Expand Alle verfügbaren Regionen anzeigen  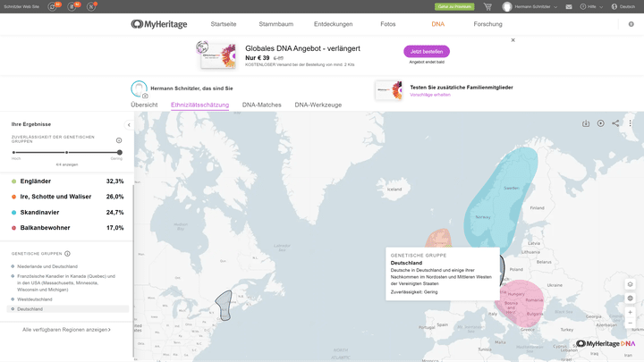66,330
